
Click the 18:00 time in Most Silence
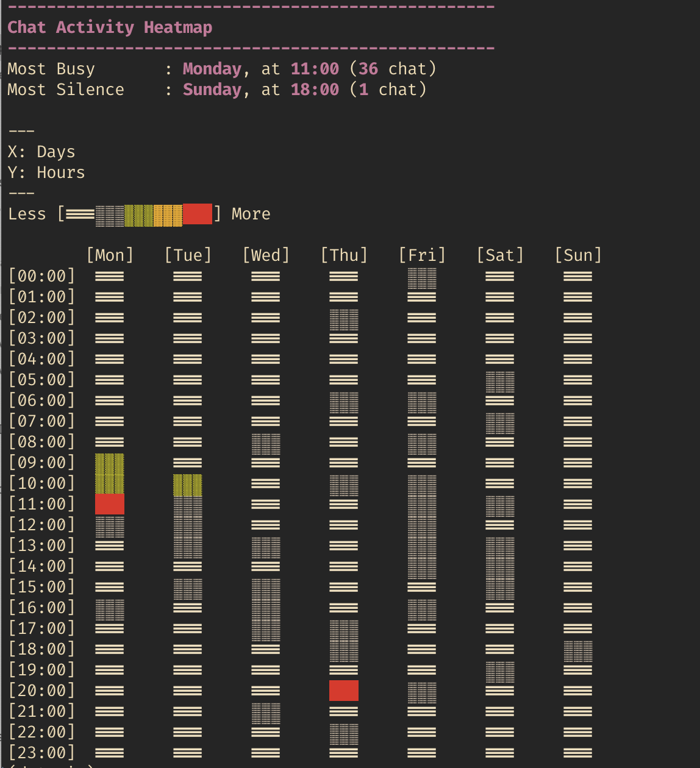point(315,90)
